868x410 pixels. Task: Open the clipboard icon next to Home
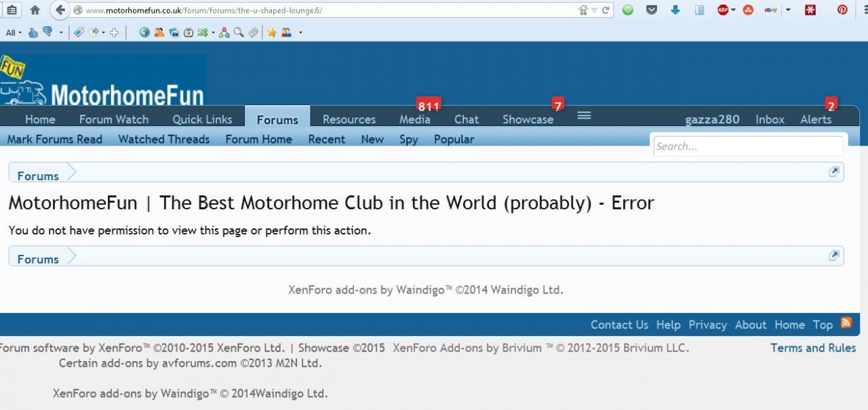(12, 10)
